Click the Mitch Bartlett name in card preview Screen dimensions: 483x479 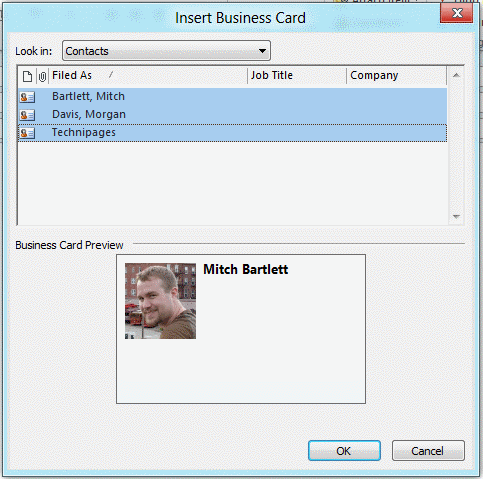pyautogui.click(x=246, y=269)
